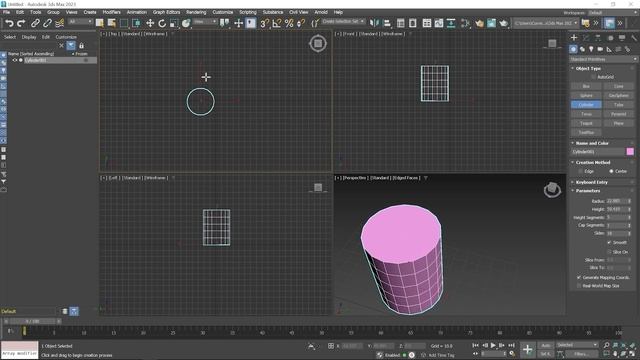Toggle the 3D Snaps icon
This screenshot has height=360, width=640.
(264, 23)
